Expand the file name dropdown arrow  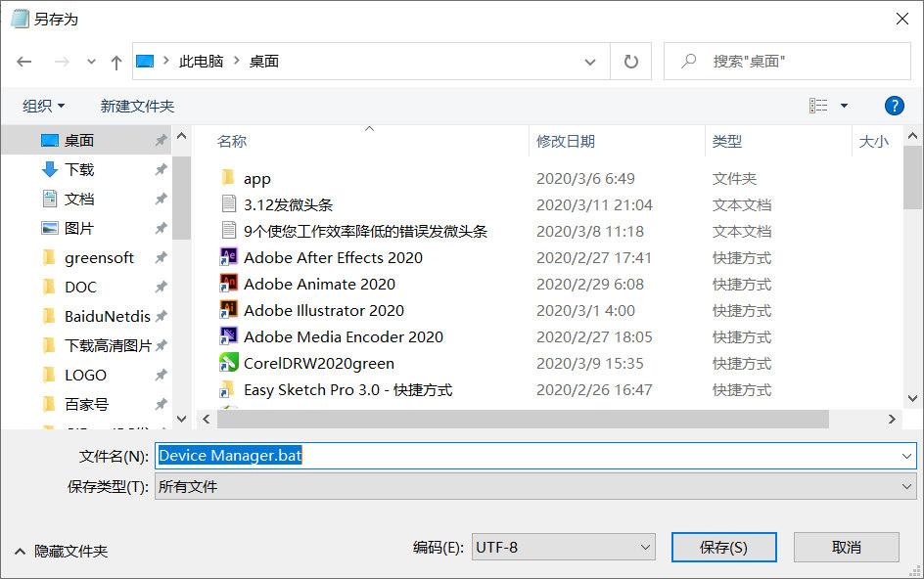(905, 456)
